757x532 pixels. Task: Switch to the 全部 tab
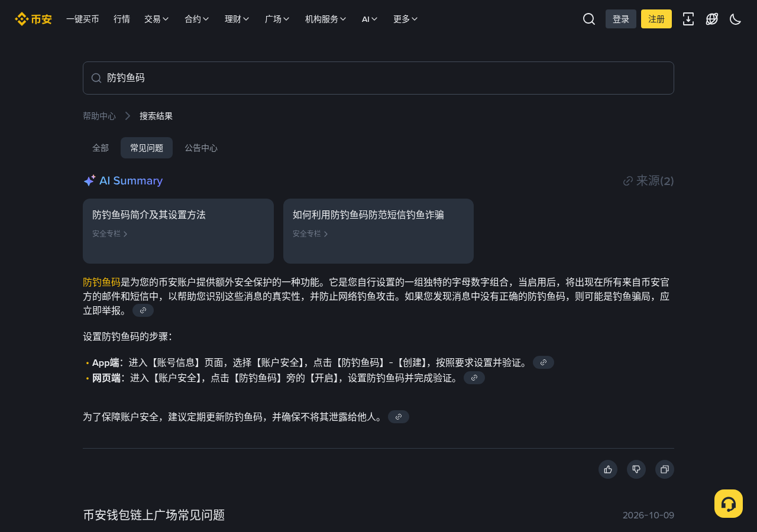(x=101, y=148)
